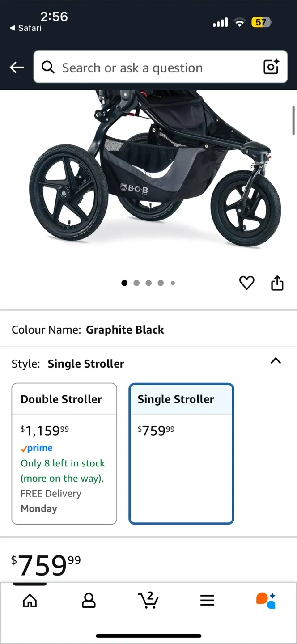297x644 pixels.
Task: Tap the magnifying glass search icon
Action: tap(48, 68)
